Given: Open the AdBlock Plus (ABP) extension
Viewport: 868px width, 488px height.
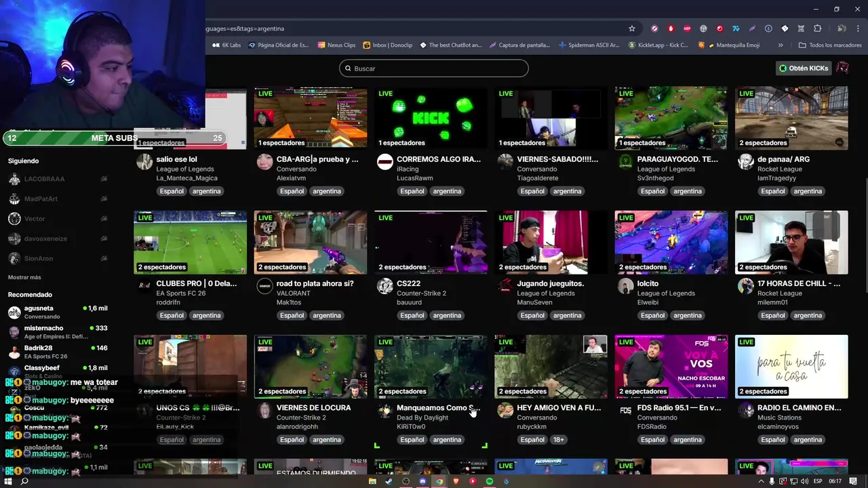Looking at the screenshot, I should point(687,28).
